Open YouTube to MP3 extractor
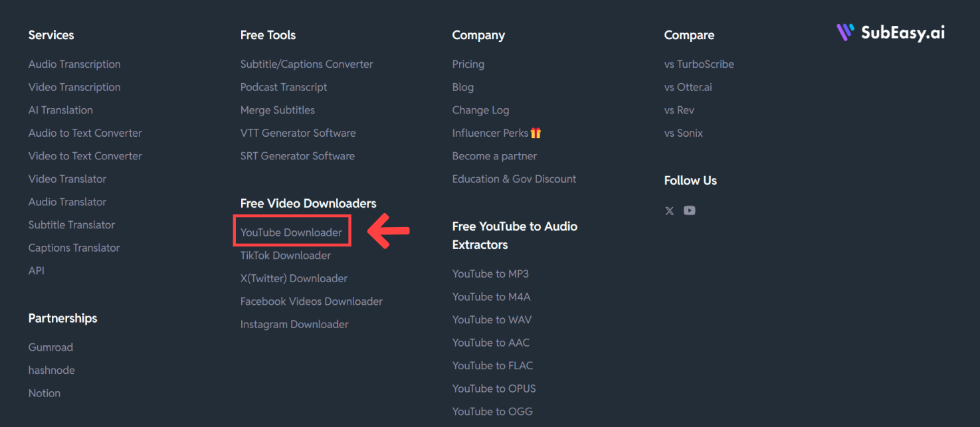 coord(490,274)
